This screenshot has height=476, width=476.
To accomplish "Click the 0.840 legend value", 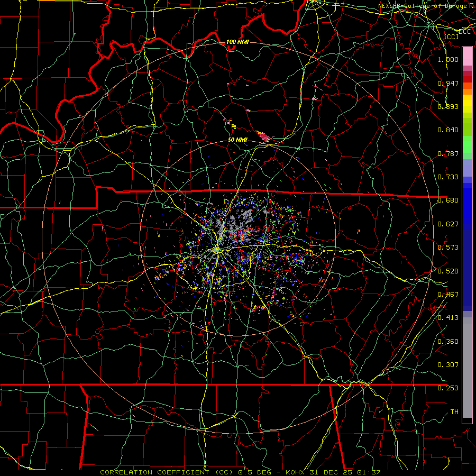I will tap(448, 130).
